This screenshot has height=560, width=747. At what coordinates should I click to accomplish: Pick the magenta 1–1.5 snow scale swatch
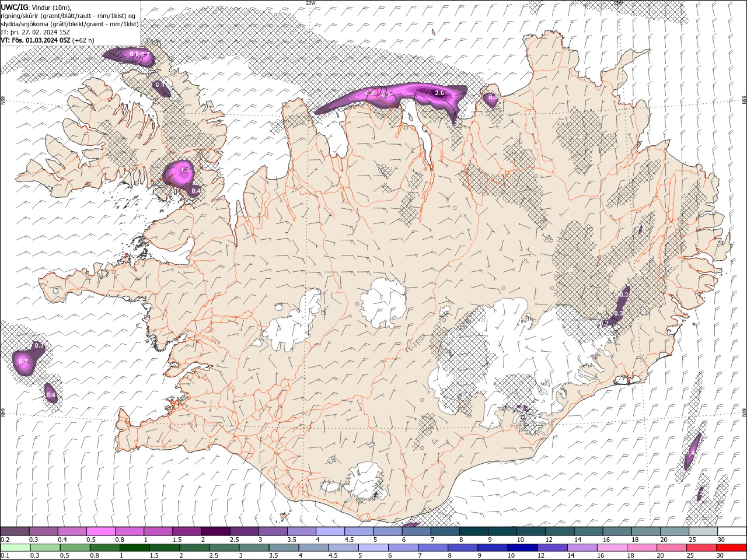point(158,531)
